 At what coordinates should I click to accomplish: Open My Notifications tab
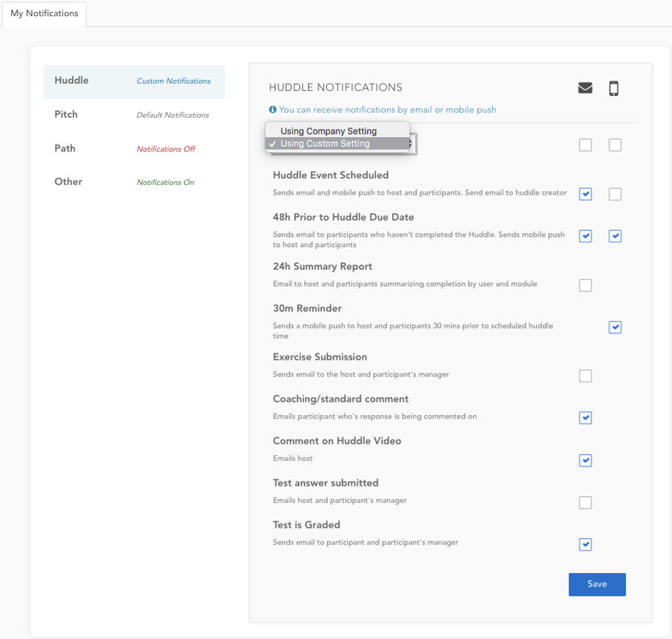(x=44, y=14)
